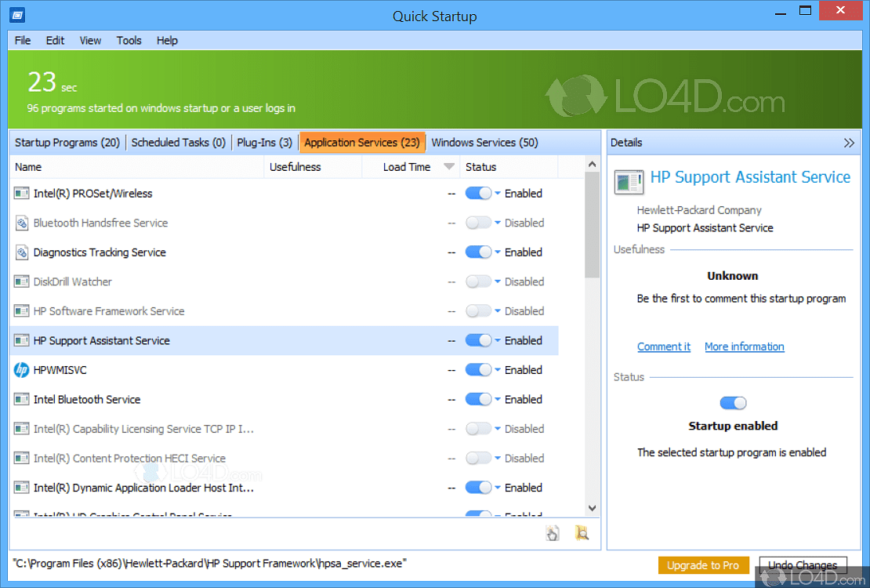Open the View menu
Viewport: 870px width, 588px height.
point(90,41)
